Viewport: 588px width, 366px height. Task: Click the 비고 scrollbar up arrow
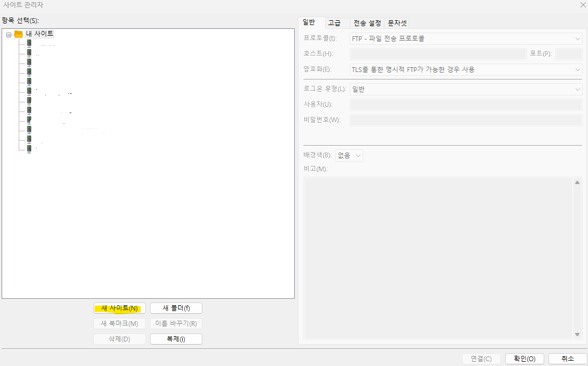click(x=577, y=181)
